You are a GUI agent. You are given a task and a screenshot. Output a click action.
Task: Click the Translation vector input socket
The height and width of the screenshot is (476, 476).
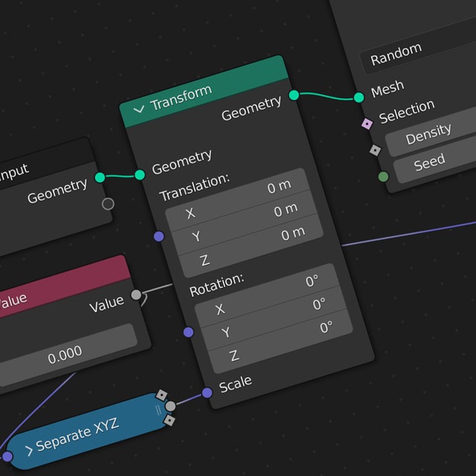click(158, 237)
